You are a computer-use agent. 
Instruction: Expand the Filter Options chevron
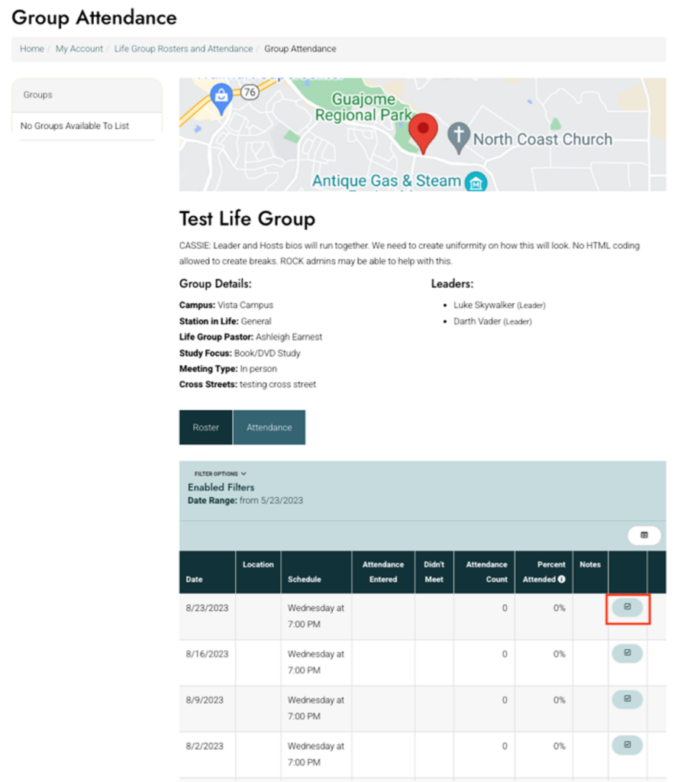point(244,473)
